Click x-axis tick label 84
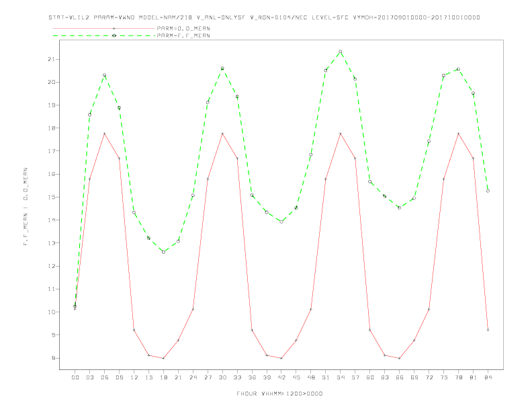The height and width of the screenshot is (411, 532). 488,377
